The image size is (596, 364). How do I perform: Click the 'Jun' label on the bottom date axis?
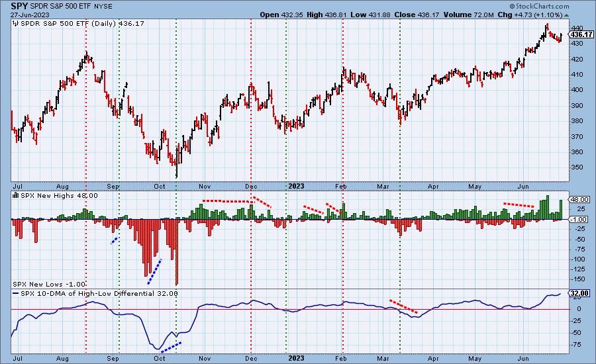click(x=523, y=358)
